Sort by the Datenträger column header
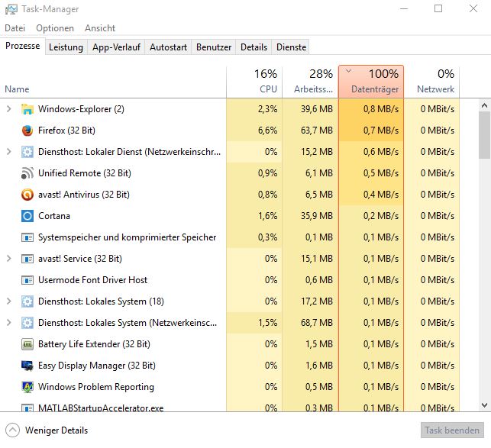The width and height of the screenshot is (491, 448). [371, 82]
